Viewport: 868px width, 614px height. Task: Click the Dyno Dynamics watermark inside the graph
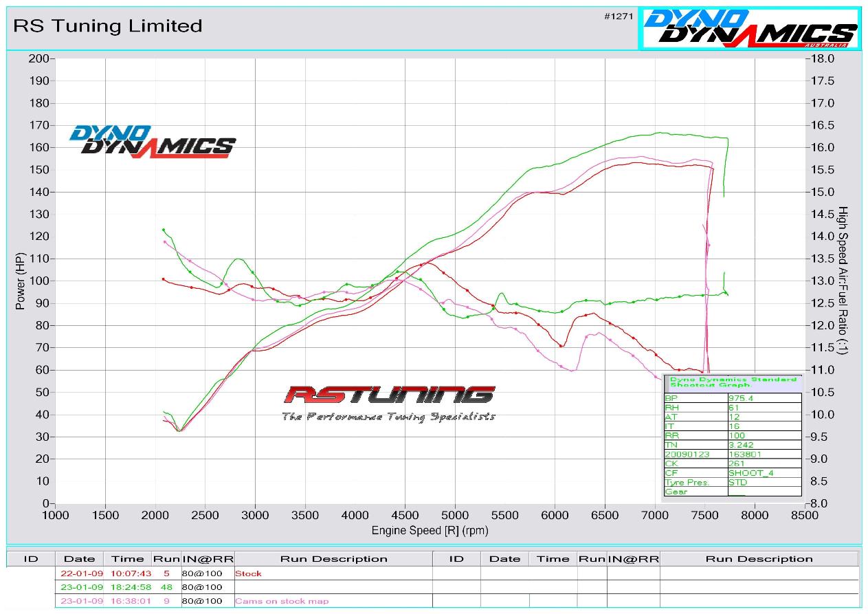pyautogui.click(x=152, y=141)
